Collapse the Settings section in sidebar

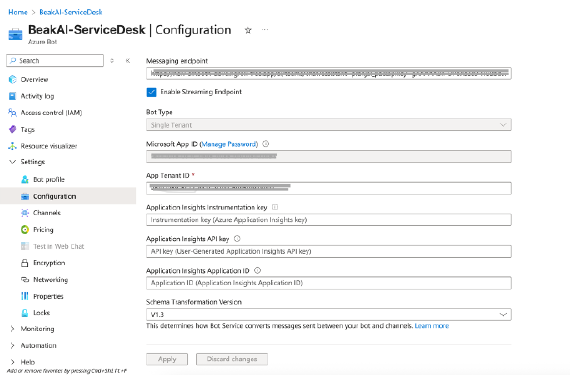click(x=13, y=162)
